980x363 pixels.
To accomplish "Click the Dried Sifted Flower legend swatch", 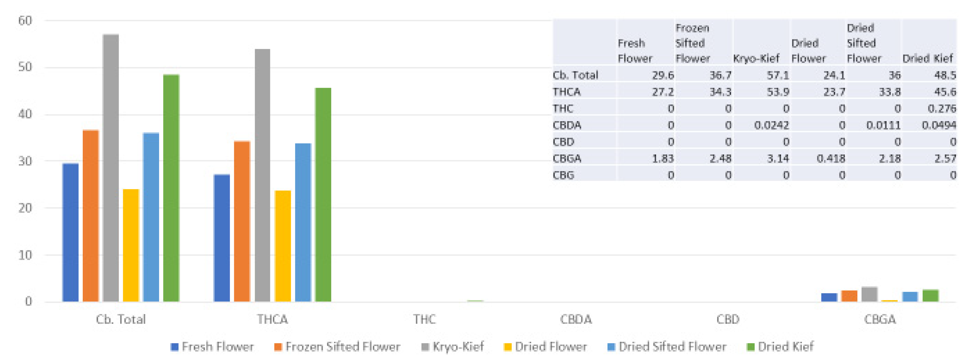I will click(x=611, y=347).
